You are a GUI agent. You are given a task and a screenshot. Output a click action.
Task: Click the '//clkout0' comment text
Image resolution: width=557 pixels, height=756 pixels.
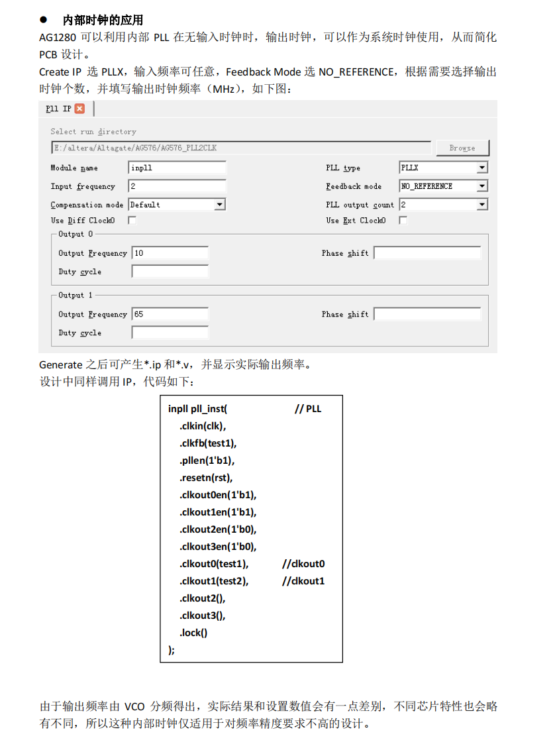click(303, 564)
